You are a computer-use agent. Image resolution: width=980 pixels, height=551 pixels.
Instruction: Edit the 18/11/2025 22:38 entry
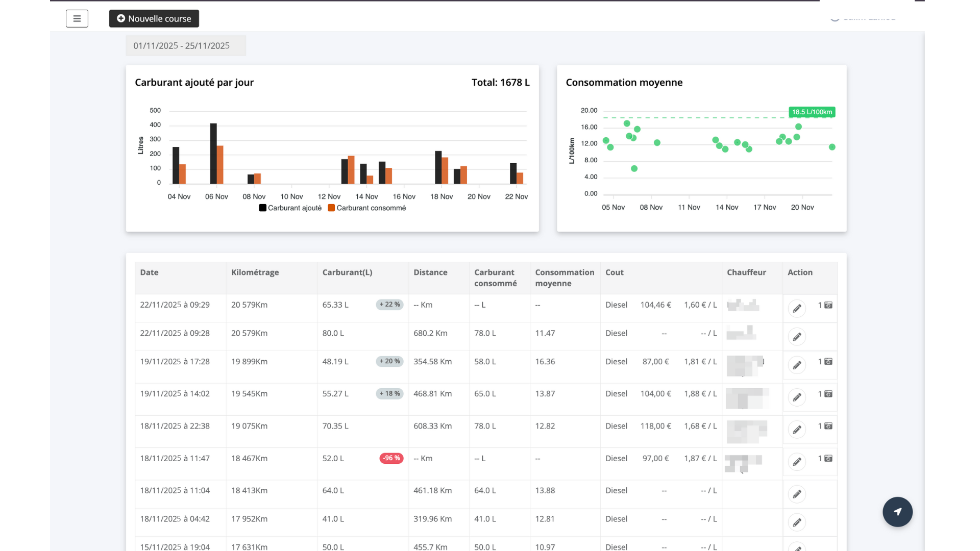797,430
